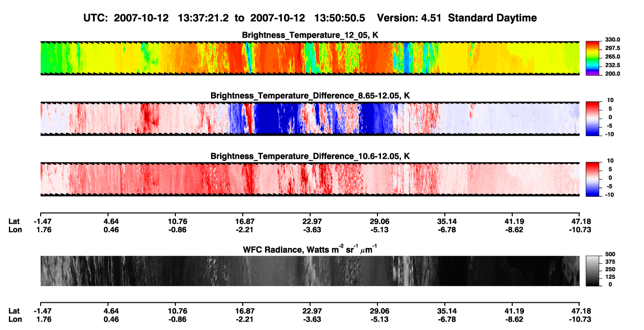This screenshot has height=330, width=644.
Task: Click the Brightness_Temperature_12_05 image strip
Action: [310, 58]
